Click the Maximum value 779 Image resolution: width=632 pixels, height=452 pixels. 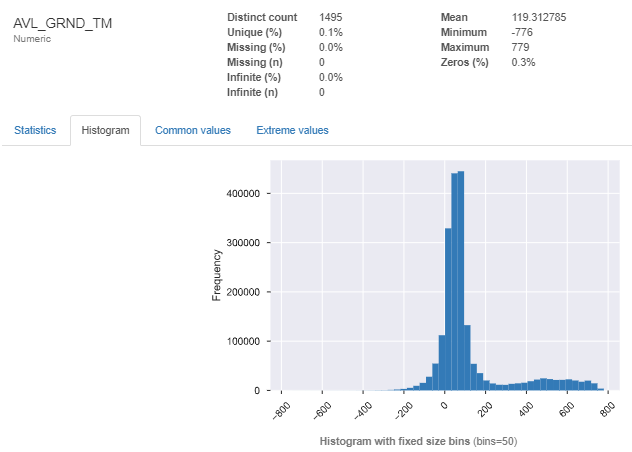pos(520,48)
